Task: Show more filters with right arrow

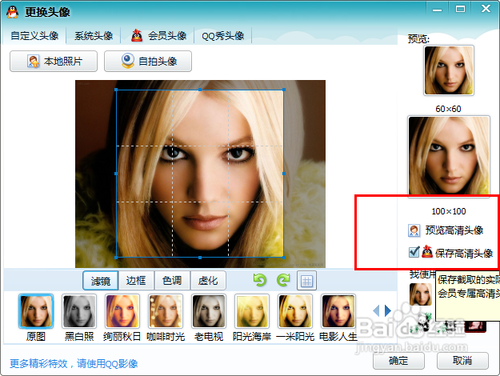Action: click(388, 311)
